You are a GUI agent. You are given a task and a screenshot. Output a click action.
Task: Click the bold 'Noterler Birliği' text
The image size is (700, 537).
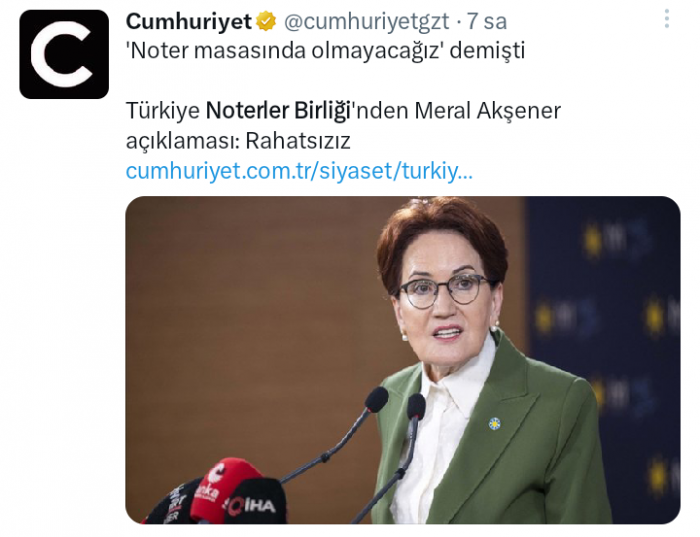(278, 111)
